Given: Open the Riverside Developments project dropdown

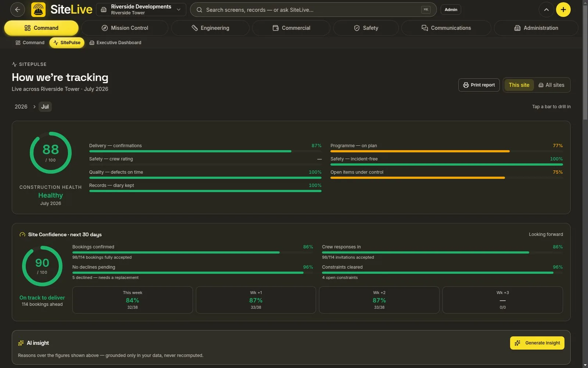Looking at the screenshot, I should pos(141,10).
